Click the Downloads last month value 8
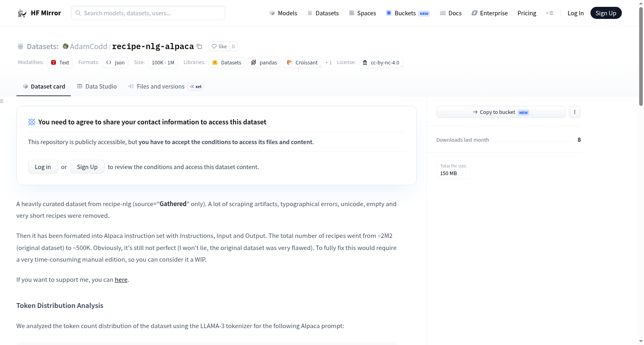The image size is (644, 345). [579, 140]
